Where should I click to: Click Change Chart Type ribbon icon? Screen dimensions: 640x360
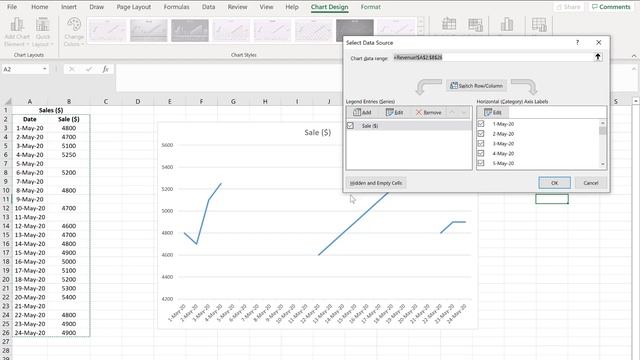(x=507, y=24)
